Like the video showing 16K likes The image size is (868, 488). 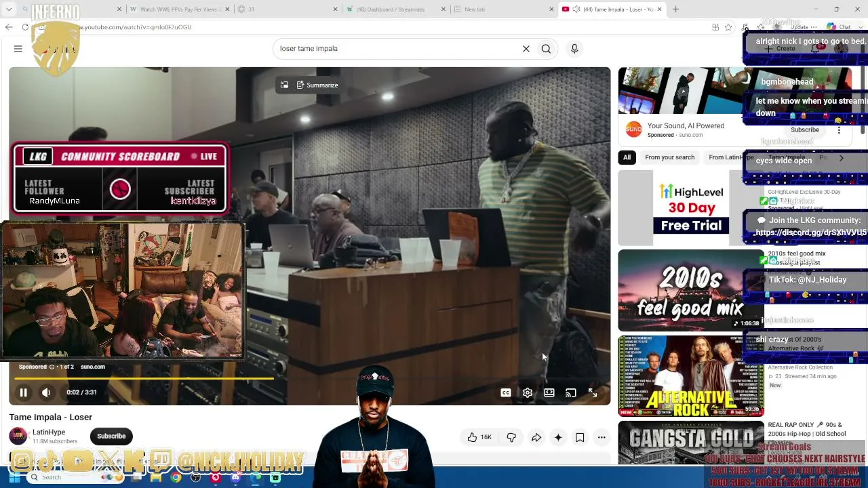pyautogui.click(x=479, y=437)
